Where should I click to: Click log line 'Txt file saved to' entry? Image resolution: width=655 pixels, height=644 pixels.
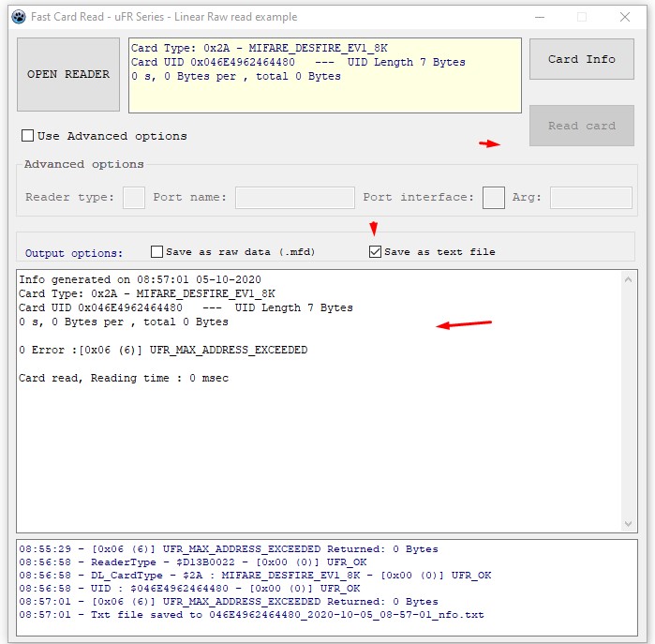coord(251,614)
